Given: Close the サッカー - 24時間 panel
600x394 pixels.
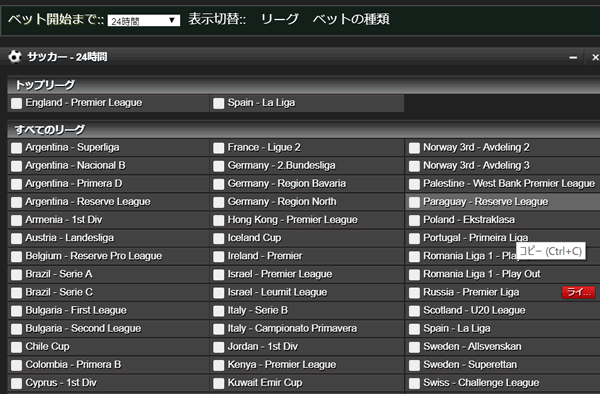Looking at the screenshot, I should [595, 57].
